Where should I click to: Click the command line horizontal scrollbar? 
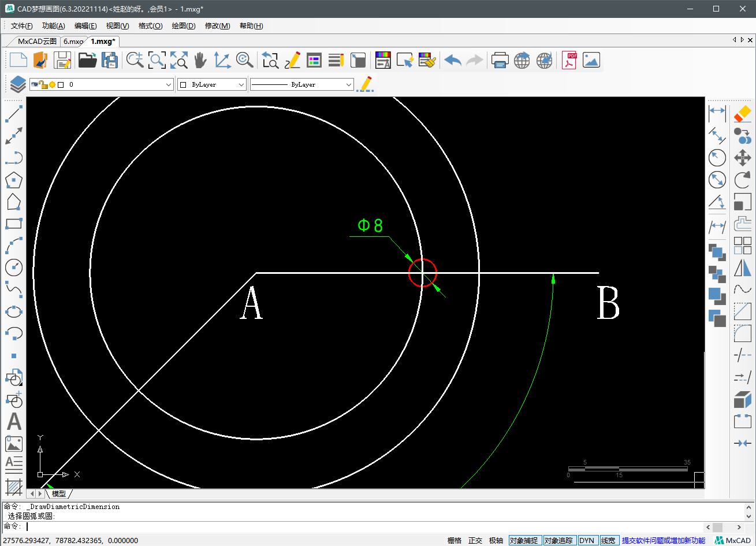[725, 527]
